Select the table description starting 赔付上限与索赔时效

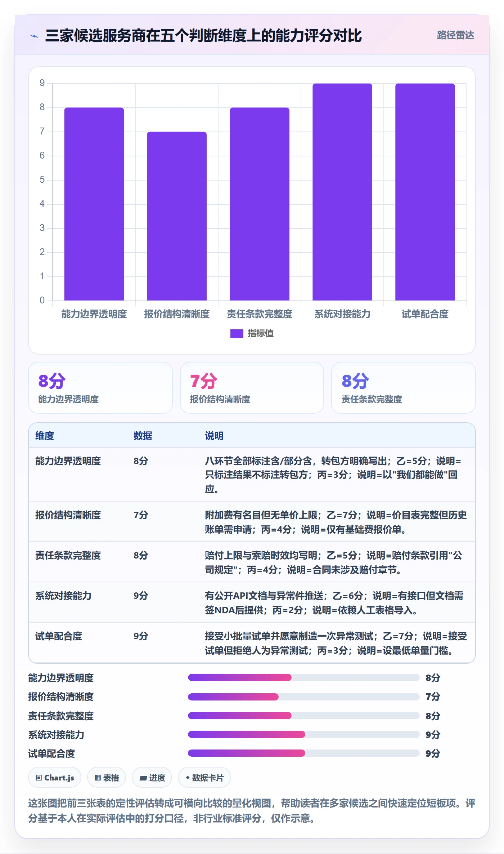coord(334,562)
